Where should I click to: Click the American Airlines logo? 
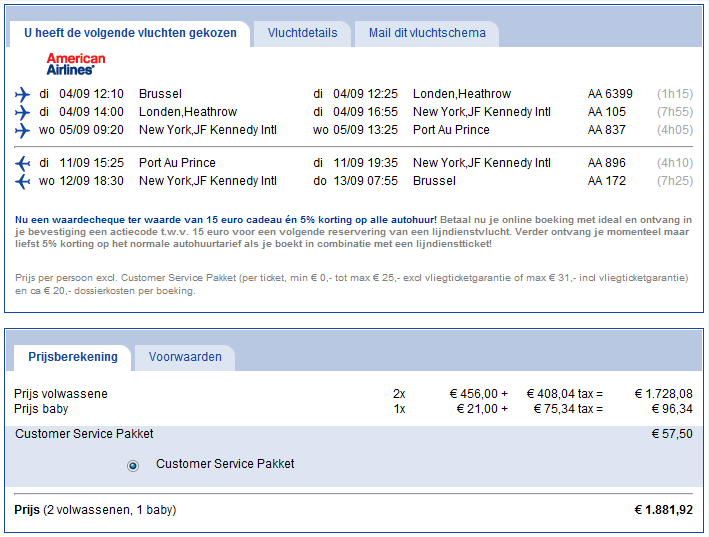tap(76, 64)
